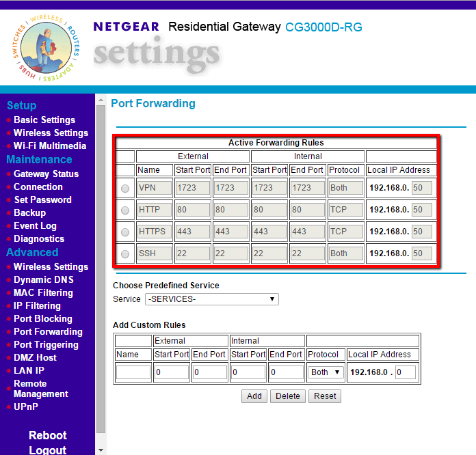Click Logout in the sidebar
The height and width of the screenshot is (455, 476).
[x=48, y=450]
